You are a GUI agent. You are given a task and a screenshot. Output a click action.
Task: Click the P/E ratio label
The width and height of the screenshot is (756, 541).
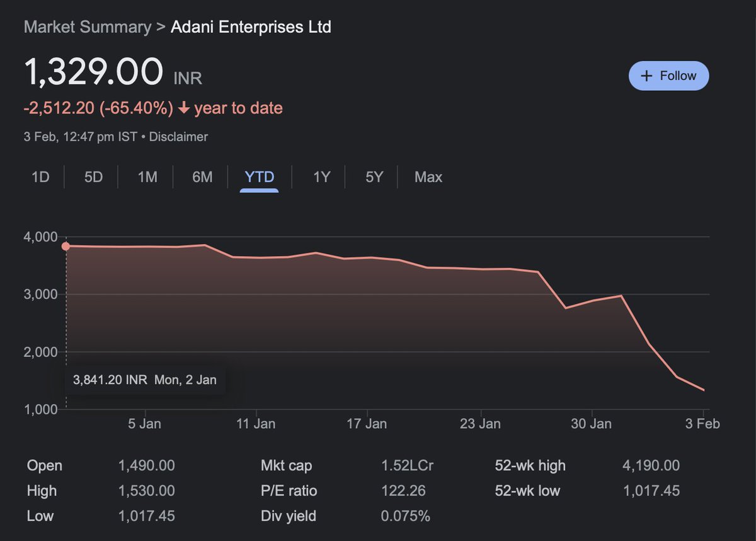coord(289,491)
